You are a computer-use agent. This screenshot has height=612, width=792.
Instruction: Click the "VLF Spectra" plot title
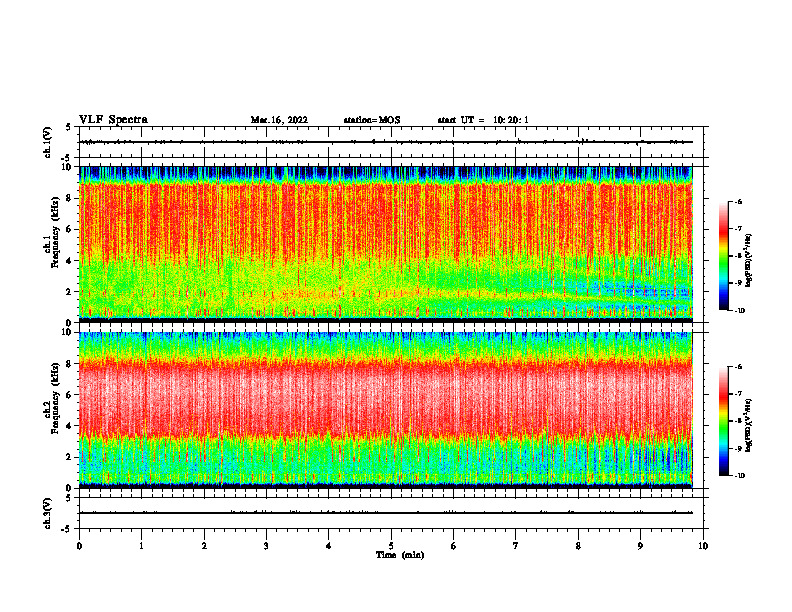coord(113,120)
